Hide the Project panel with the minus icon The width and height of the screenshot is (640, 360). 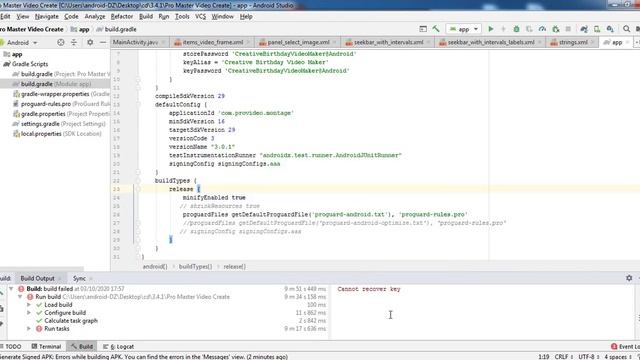point(103,42)
